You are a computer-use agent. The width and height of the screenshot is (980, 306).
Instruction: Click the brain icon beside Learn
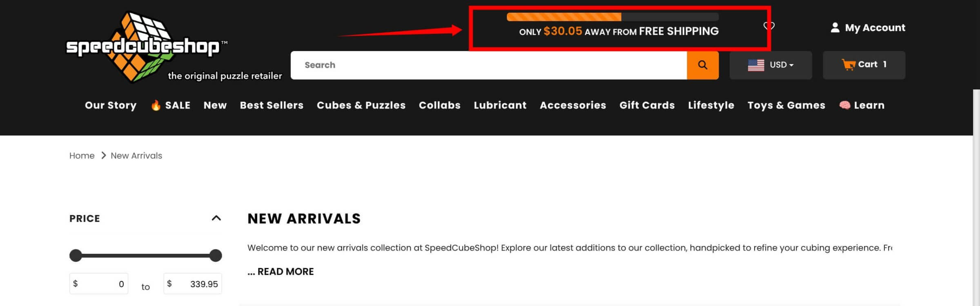tap(844, 105)
